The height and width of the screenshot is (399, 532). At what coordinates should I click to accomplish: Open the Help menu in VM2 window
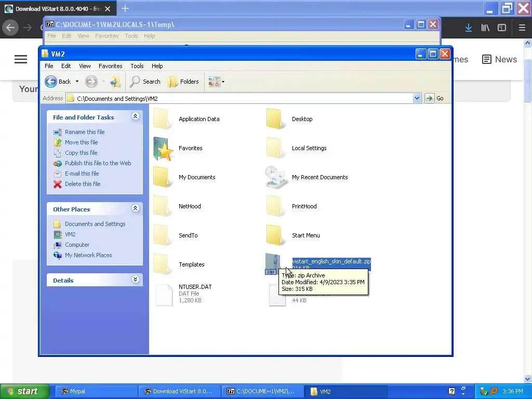(157, 66)
